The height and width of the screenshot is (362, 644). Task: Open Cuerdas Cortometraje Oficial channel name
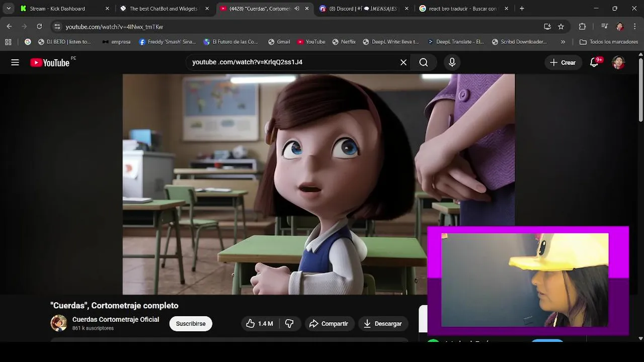(x=116, y=319)
